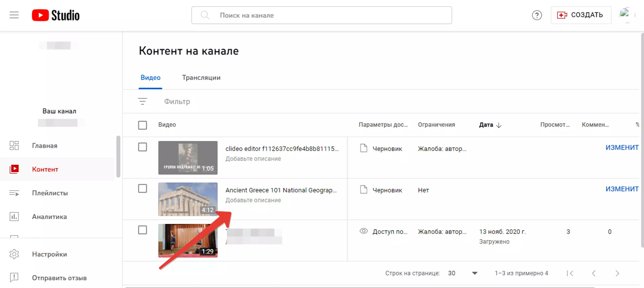Open Аналитика in the sidebar
Screen dimensions: 644x288
pos(58,216)
